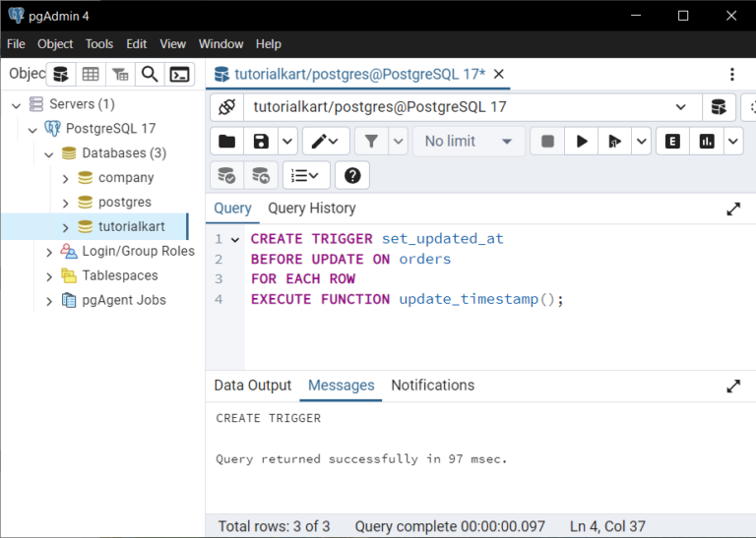Switch to the Query History tab

[311, 209]
